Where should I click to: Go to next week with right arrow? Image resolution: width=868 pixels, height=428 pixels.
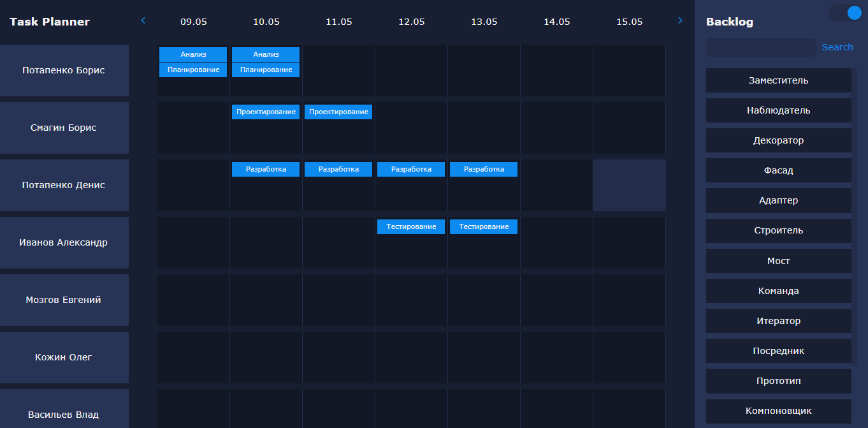pos(680,21)
